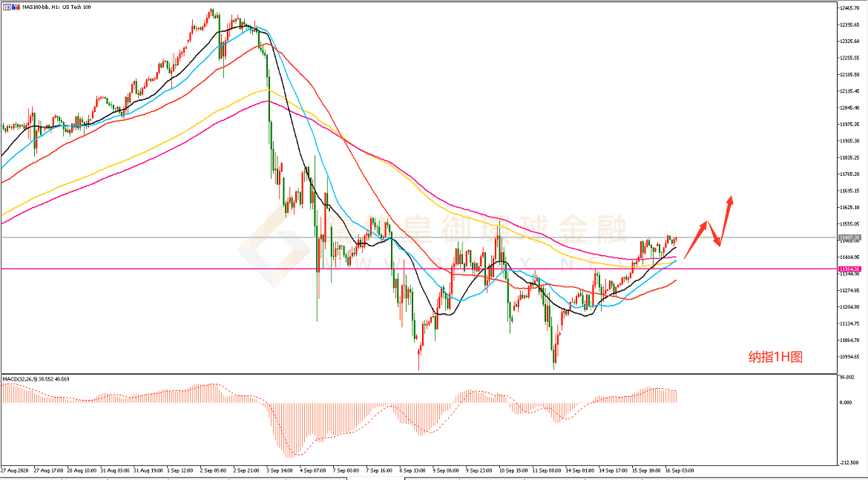
Task: Click the 3 Sep 14:00 time label
Action: pos(282,470)
